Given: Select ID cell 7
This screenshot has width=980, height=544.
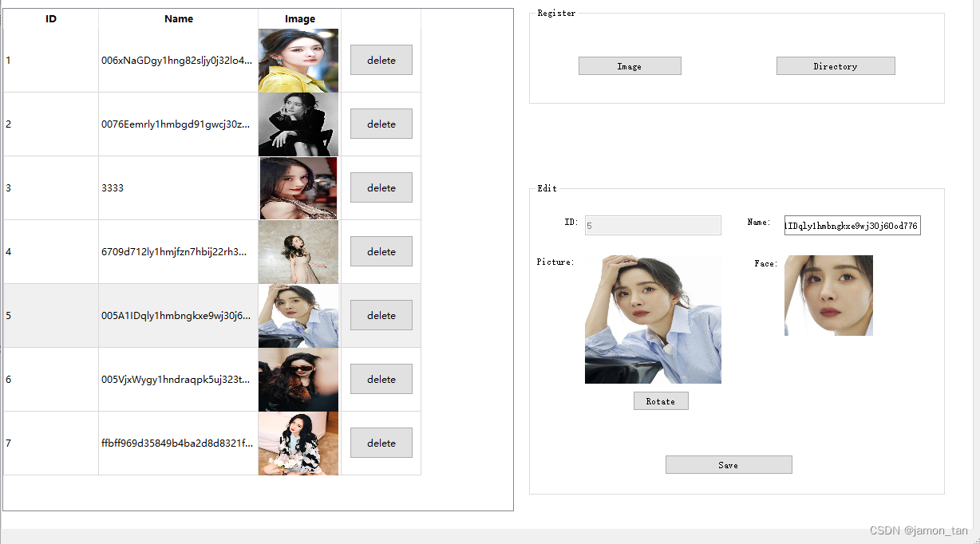Looking at the screenshot, I should click(51, 443).
